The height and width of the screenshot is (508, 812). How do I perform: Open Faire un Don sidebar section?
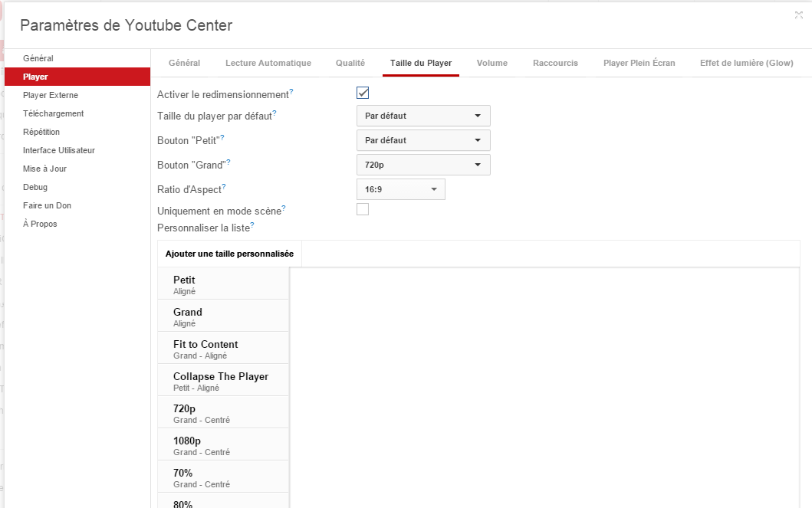click(x=77, y=205)
